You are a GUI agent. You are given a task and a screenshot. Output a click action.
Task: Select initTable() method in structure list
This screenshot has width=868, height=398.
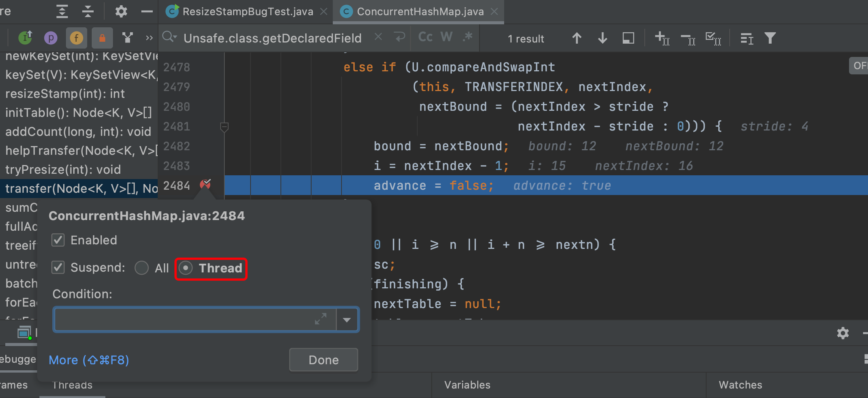79,113
